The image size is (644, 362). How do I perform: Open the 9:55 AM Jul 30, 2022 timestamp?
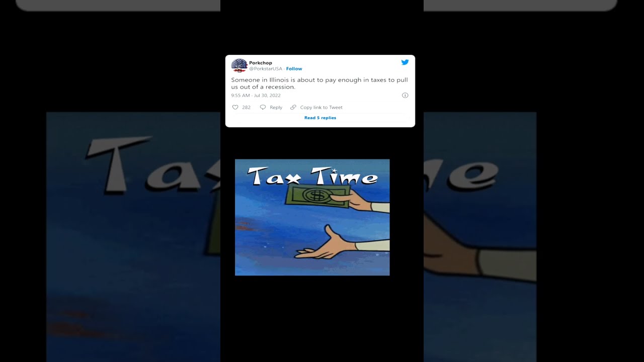pos(256,95)
